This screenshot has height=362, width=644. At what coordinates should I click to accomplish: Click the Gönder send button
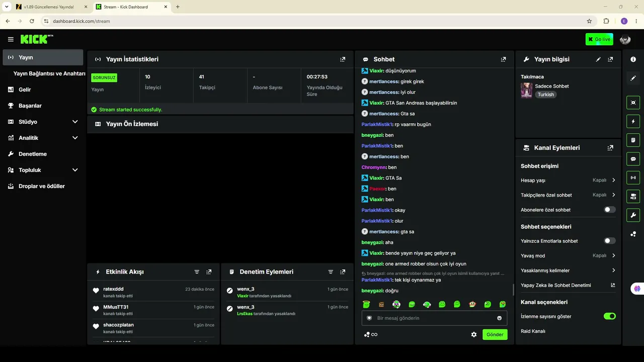pyautogui.click(x=495, y=334)
